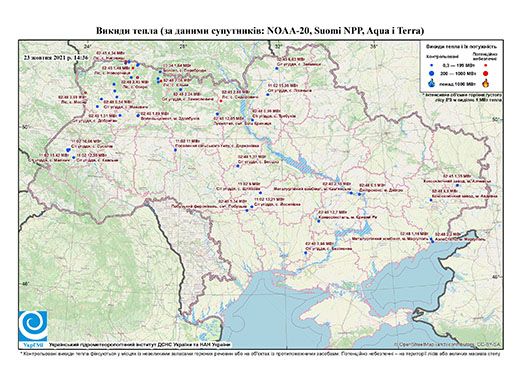This screenshot has height=368, width=520.
Task: Click the blue marker for с. Деражня
Action: click(175, 150)
